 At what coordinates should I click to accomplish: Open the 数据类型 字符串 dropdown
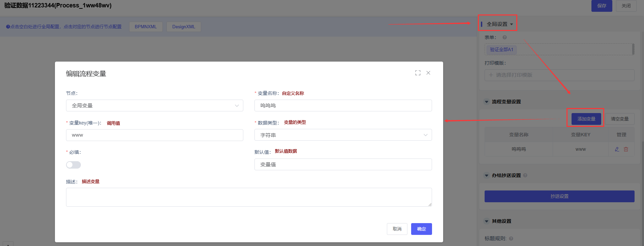tap(343, 135)
